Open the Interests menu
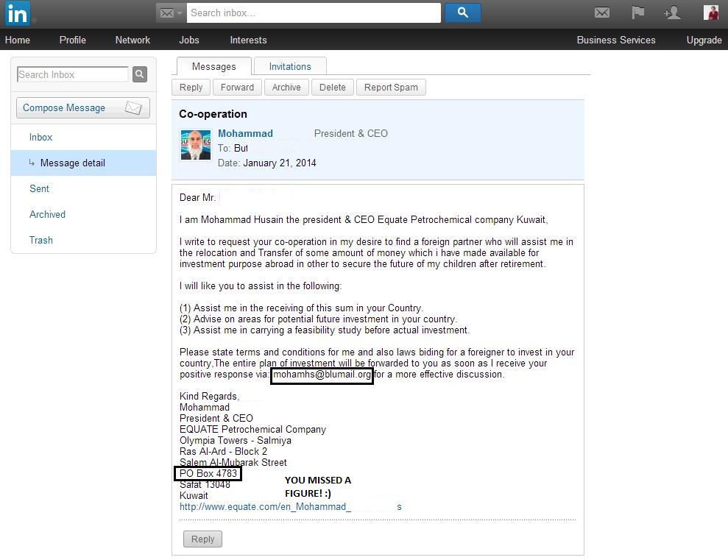 [248, 40]
